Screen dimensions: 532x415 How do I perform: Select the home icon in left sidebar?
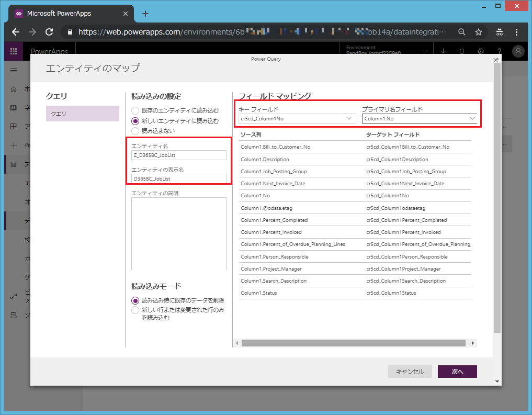click(x=14, y=89)
